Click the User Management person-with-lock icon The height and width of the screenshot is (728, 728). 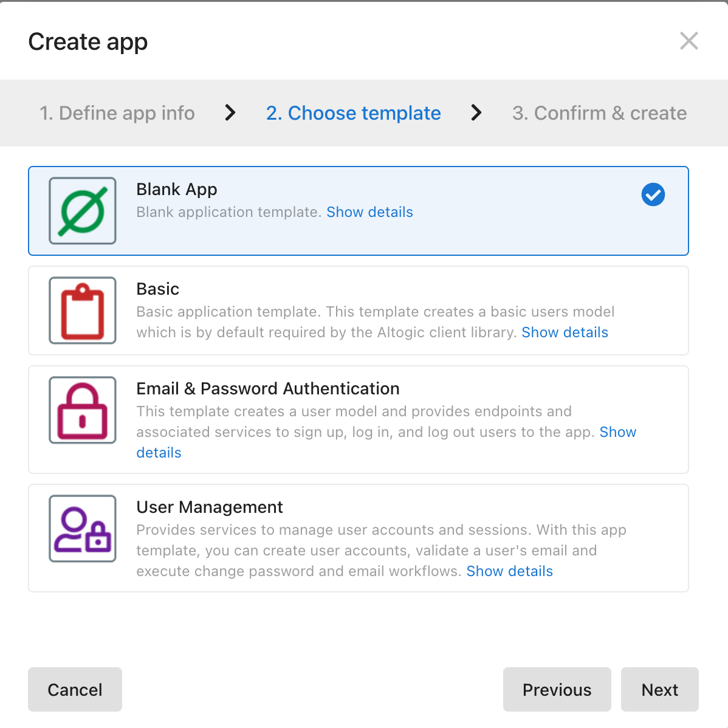(82, 529)
